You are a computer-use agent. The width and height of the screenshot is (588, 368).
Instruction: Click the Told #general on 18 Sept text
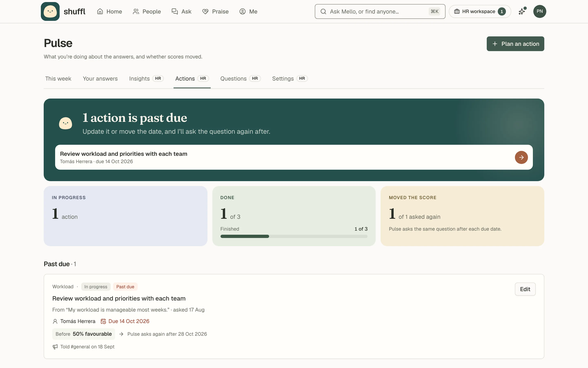click(87, 347)
